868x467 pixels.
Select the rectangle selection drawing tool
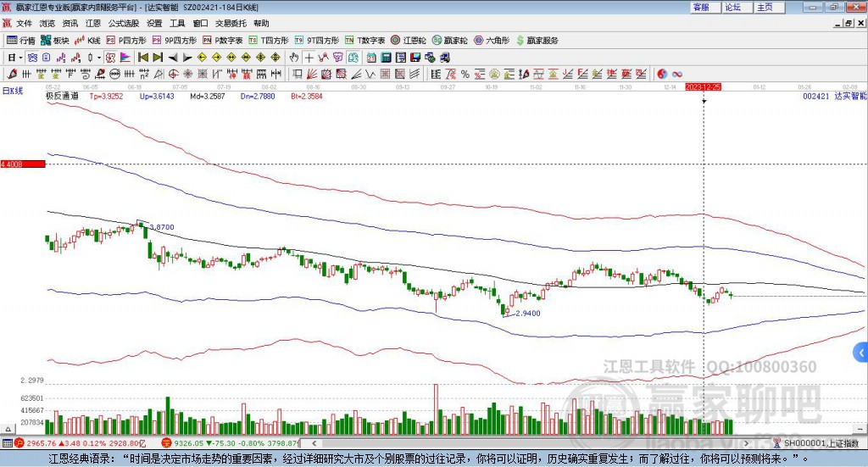click(298, 74)
